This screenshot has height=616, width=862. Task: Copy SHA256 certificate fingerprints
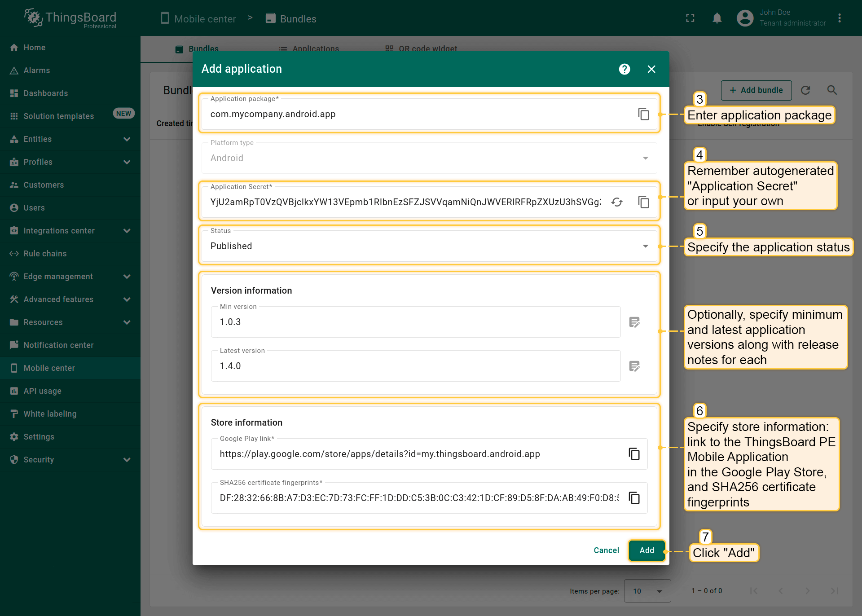coord(634,498)
